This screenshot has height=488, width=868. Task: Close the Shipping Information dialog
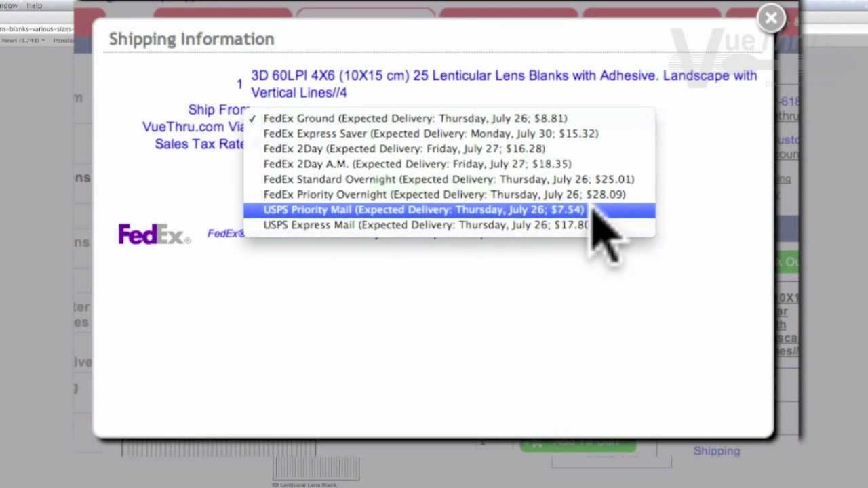pos(771,18)
